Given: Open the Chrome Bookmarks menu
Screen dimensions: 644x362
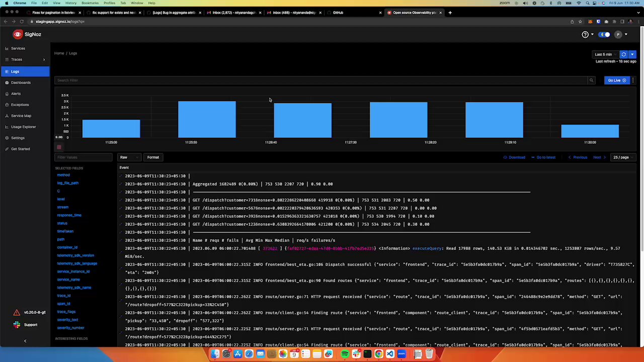Looking at the screenshot, I should coord(90,3).
